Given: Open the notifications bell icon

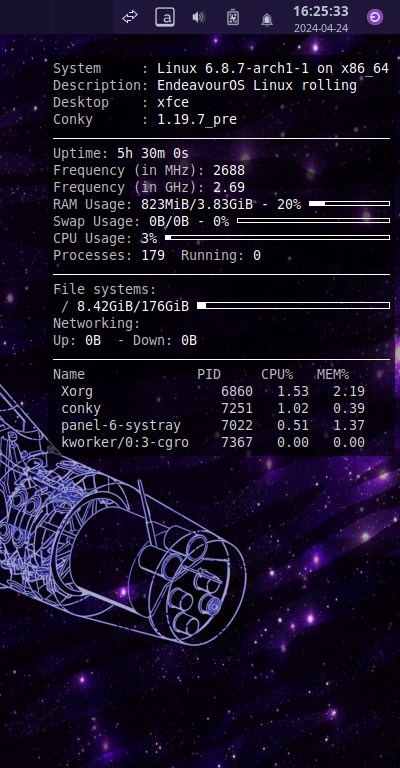Looking at the screenshot, I should [x=267, y=20].
